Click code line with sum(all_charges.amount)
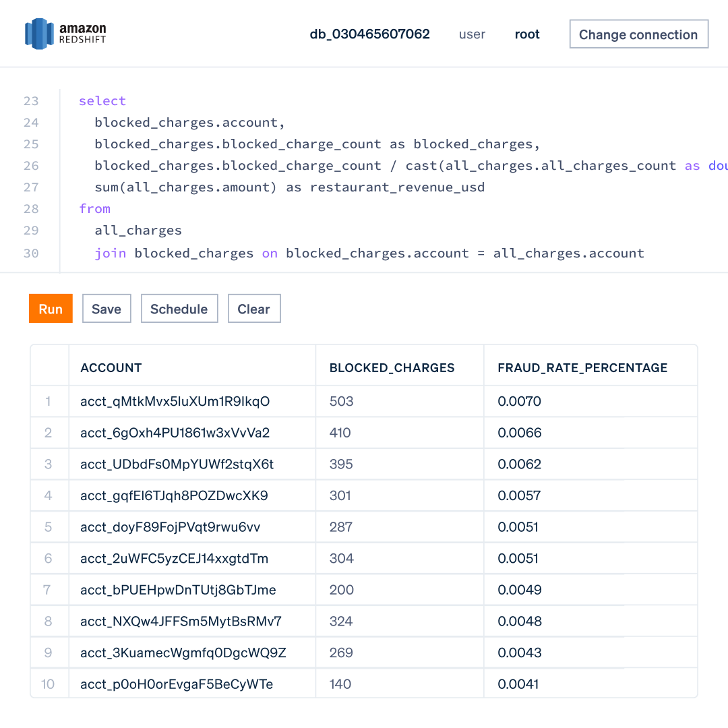Image resolution: width=728 pixels, height=728 pixels. tap(290, 187)
